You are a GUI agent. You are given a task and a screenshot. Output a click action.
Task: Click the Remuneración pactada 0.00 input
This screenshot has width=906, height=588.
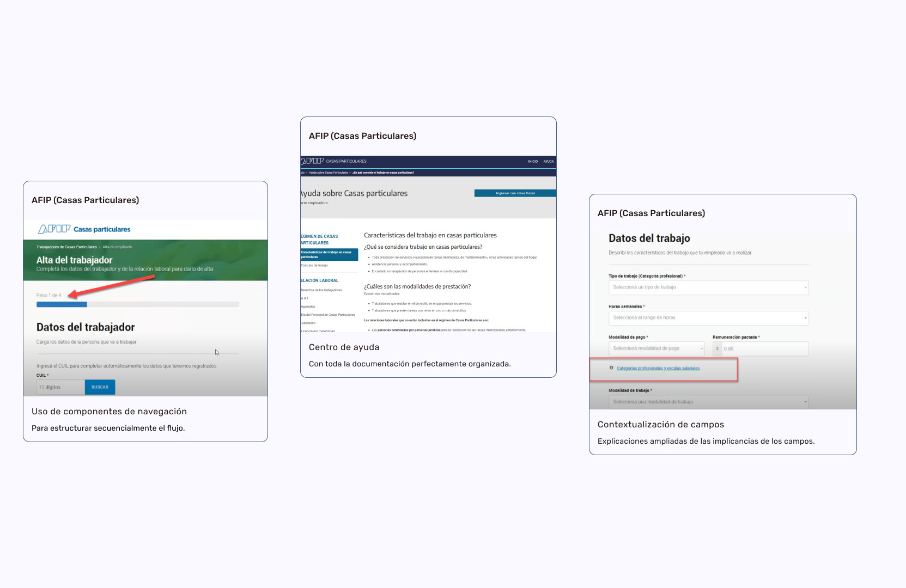click(765, 348)
